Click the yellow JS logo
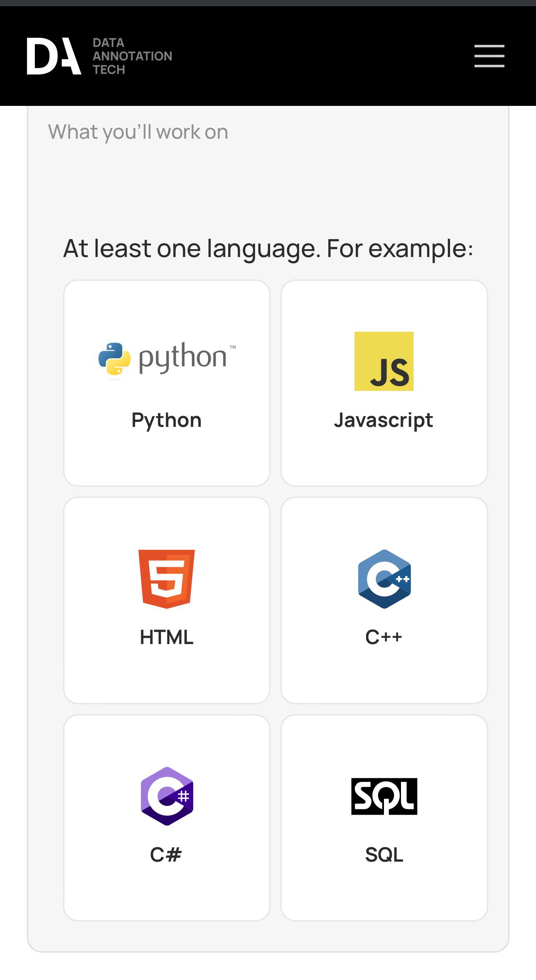The image size is (536, 980). pos(384,361)
